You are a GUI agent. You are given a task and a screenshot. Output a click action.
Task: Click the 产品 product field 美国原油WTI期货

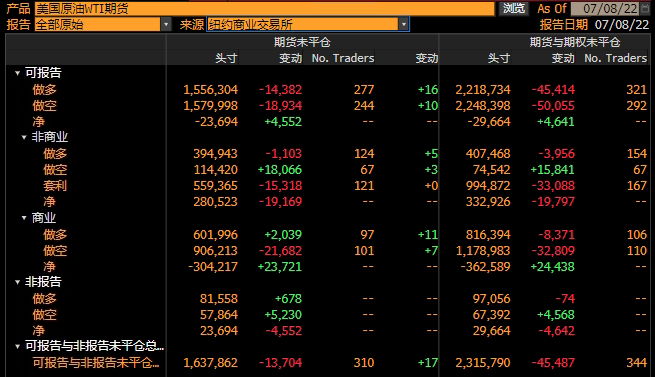point(264,9)
